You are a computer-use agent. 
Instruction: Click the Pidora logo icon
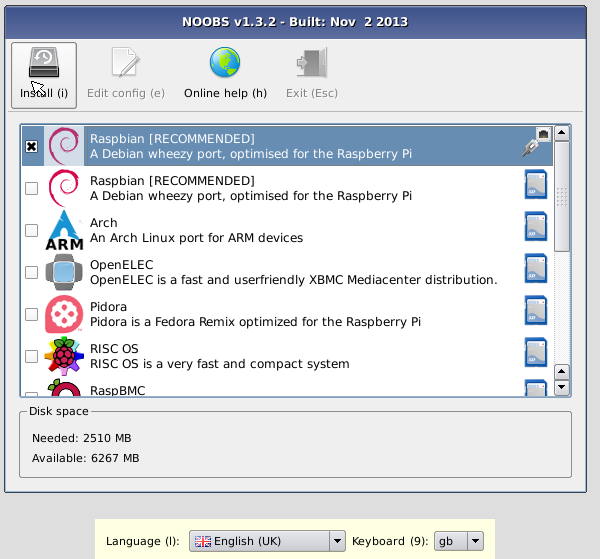pyautogui.click(x=64, y=314)
